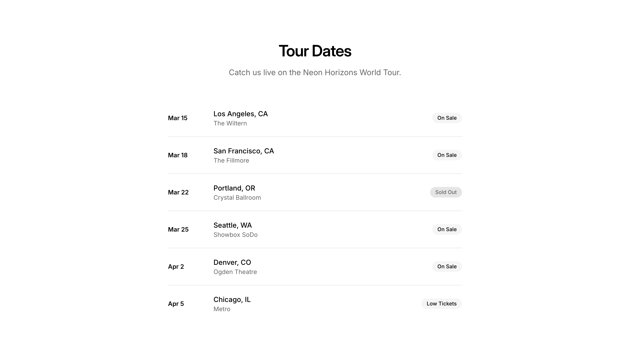
Task: Select the On Sale badge for Los Angeles
Action: coord(447,118)
